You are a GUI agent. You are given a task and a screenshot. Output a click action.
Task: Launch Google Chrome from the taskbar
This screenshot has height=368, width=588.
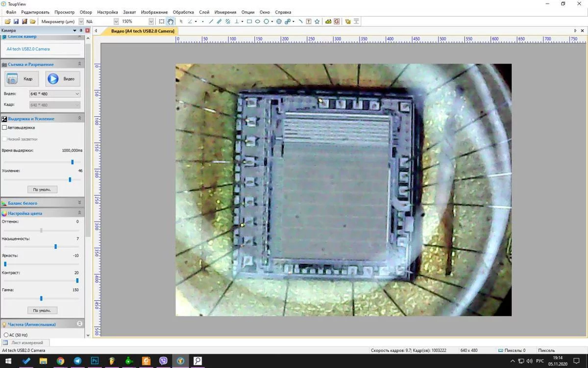[x=60, y=361]
